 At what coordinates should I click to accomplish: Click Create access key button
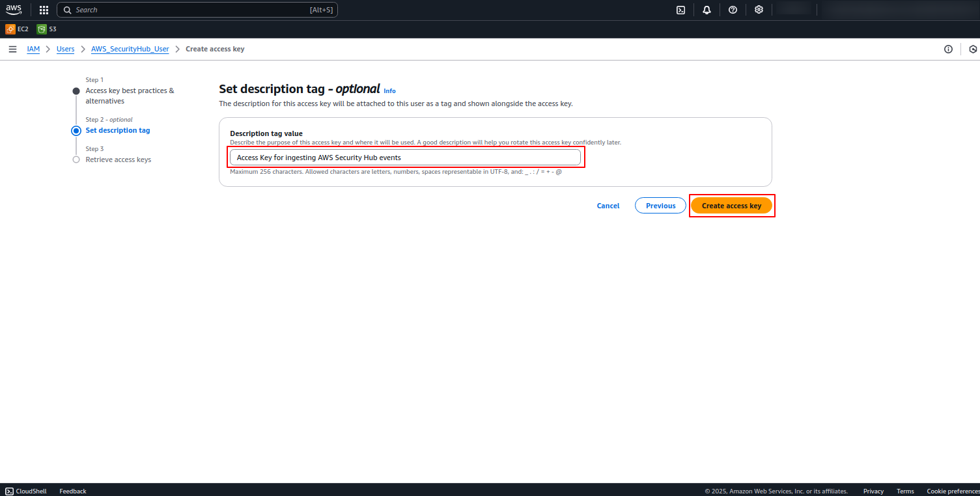point(731,206)
